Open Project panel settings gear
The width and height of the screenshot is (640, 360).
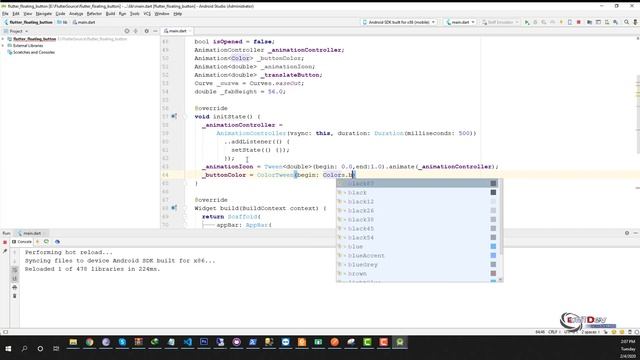147,31
